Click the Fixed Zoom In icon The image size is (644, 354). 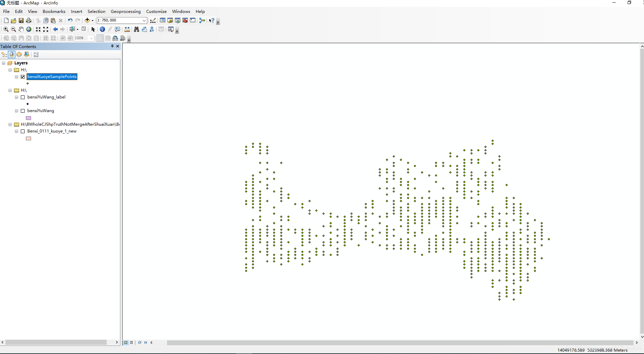point(38,29)
